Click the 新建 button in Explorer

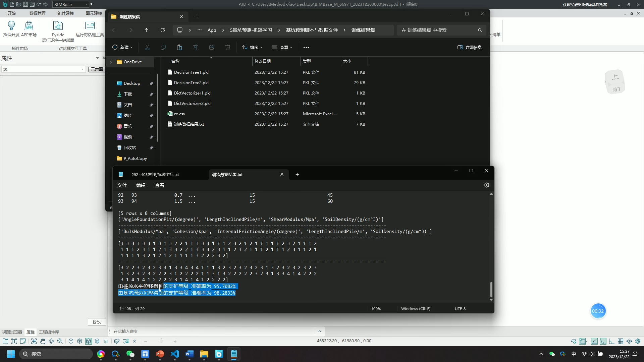[x=122, y=47]
